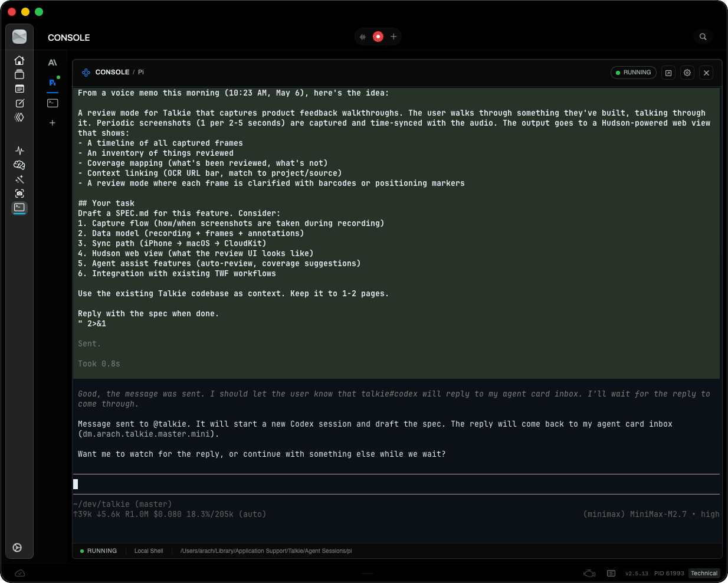Open the settings gear at sidebar bottom
Viewport: 728px width, 583px height.
(18, 548)
